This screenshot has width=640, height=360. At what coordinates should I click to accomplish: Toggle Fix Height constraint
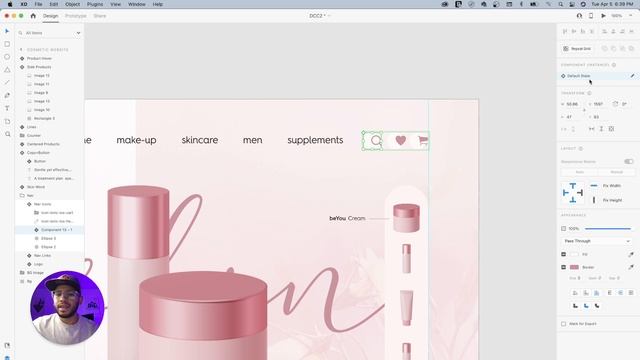[x=593, y=200]
